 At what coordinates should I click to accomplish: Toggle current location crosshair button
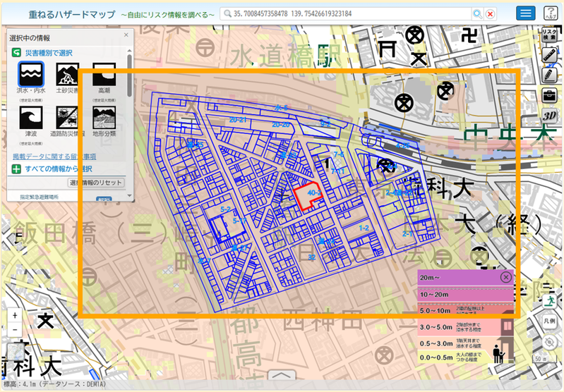(550, 342)
